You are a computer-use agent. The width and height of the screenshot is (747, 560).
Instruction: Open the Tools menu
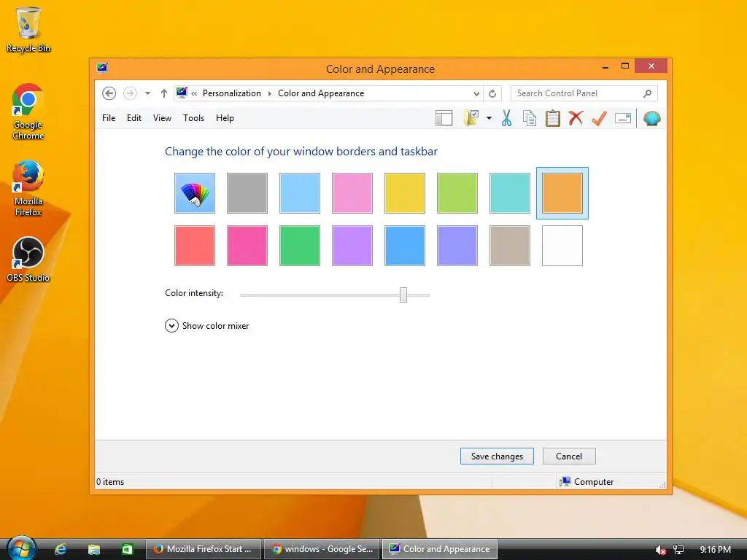pos(193,118)
